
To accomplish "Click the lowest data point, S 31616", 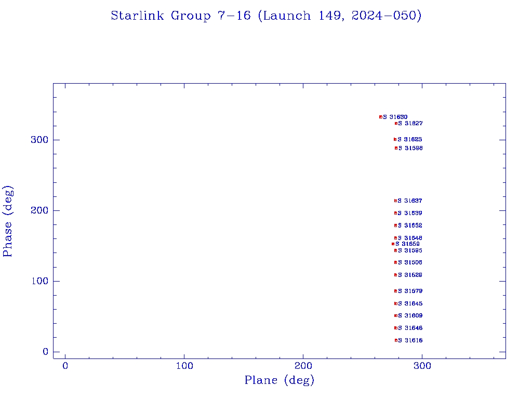I will click(x=396, y=340).
